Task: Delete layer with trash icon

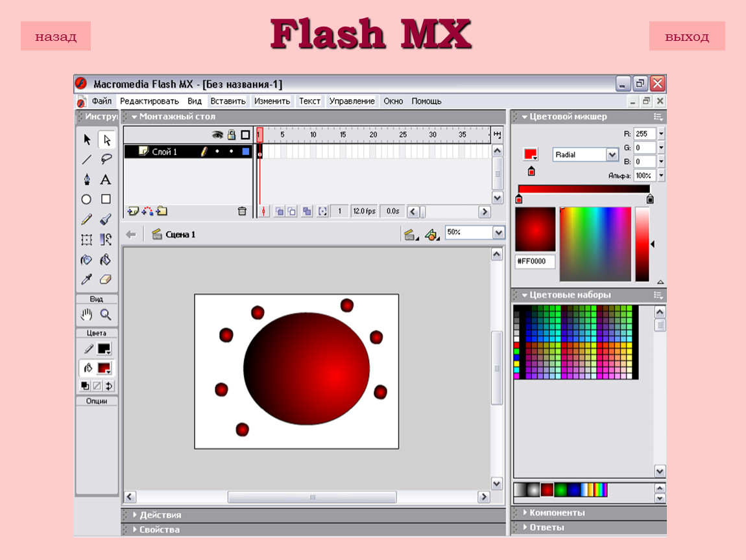Action: tap(242, 211)
